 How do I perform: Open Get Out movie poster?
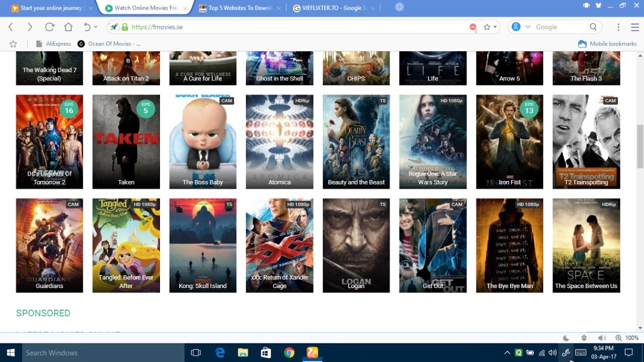click(433, 245)
